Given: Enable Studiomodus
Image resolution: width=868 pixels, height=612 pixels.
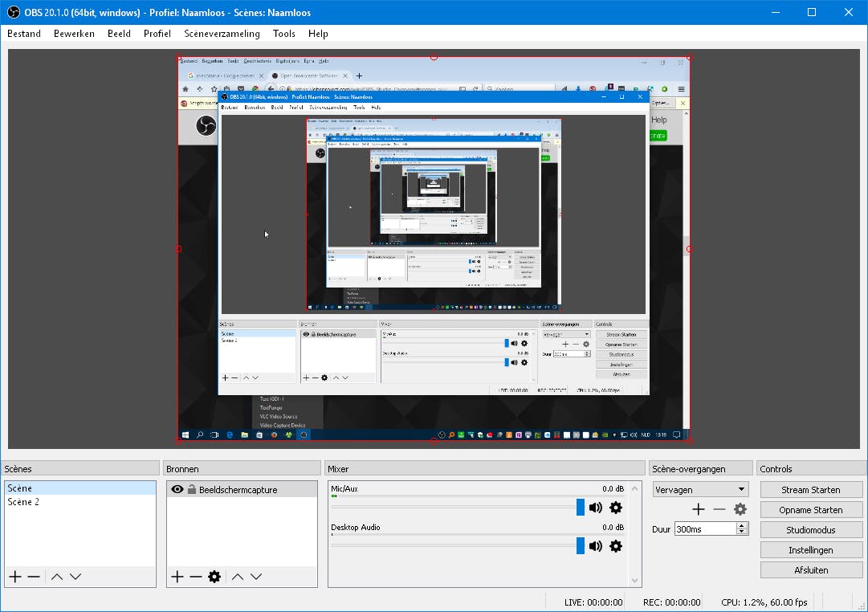Looking at the screenshot, I should pos(811,529).
